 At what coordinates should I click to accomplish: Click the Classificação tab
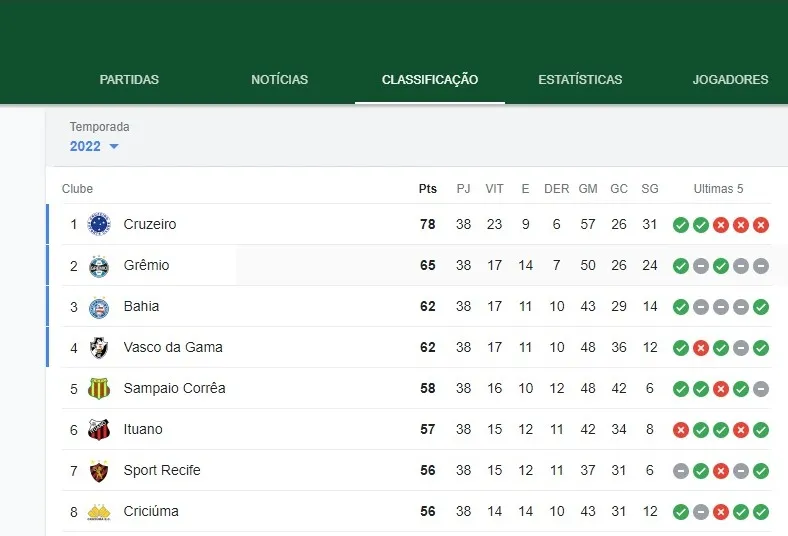point(430,80)
